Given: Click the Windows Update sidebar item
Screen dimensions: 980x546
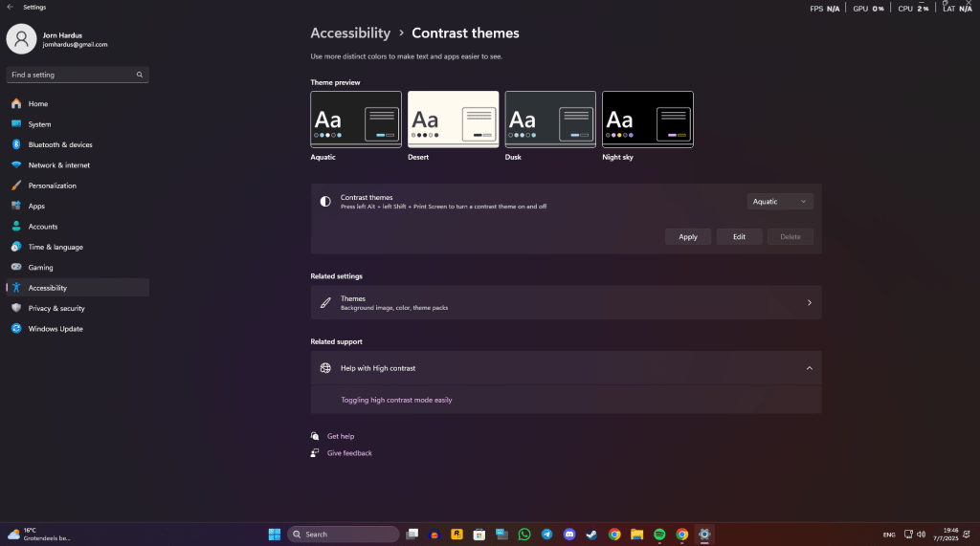Looking at the screenshot, I should pyautogui.click(x=56, y=329).
